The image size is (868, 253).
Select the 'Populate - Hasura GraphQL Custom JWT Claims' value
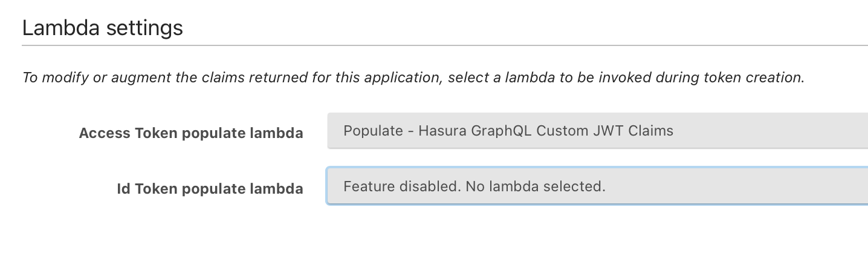[508, 131]
